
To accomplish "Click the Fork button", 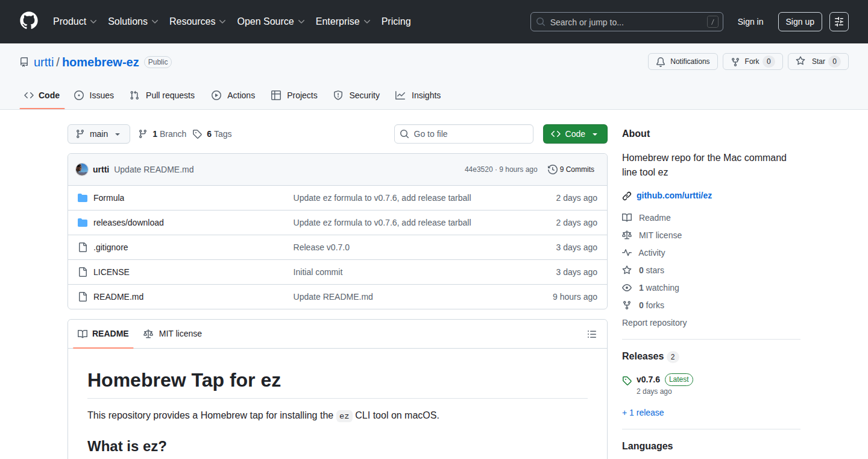I will click(x=752, y=62).
